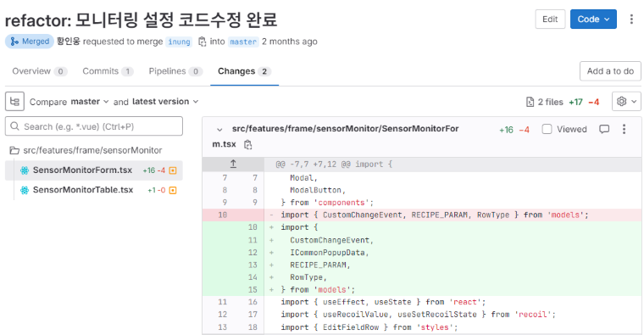Open the latest version dropdown

pos(165,102)
